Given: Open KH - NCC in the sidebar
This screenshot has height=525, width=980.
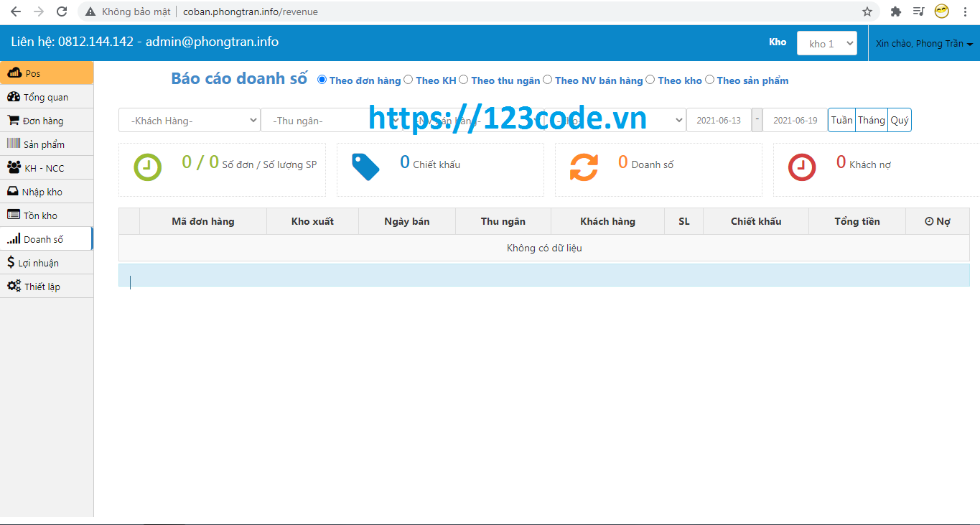Looking at the screenshot, I should pyautogui.click(x=47, y=168).
